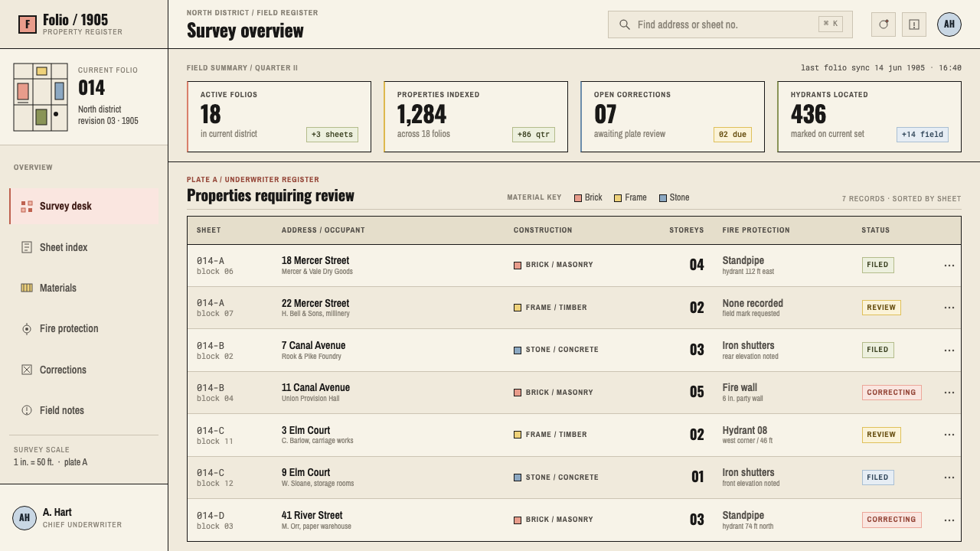Click the Field notes info icon
The height and width of the screenshot is (551, 980).
point(27,410)
